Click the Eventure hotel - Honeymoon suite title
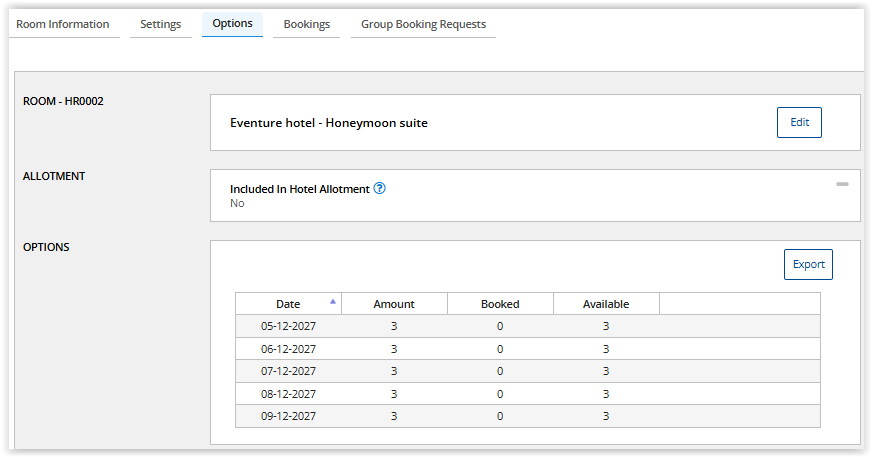This screenshot has height=457, width=872. tap(329, 123)
